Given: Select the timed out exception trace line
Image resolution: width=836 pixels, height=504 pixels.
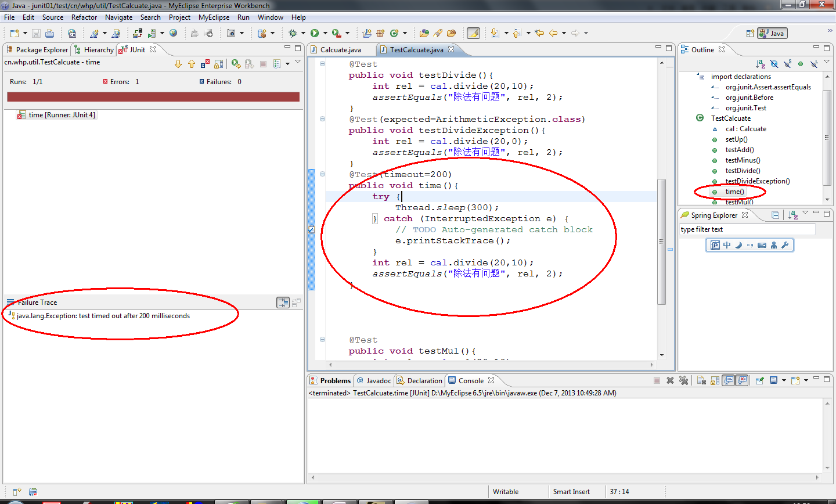Looking at the screenshot, I should click(x=100, y=316).
